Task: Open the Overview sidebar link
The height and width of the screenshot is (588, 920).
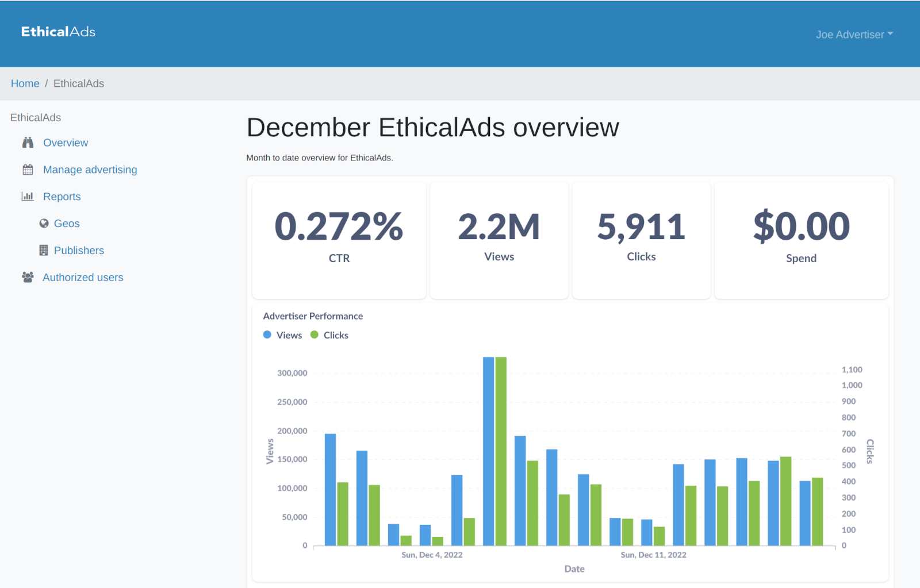Action: (x=66, y=143)
